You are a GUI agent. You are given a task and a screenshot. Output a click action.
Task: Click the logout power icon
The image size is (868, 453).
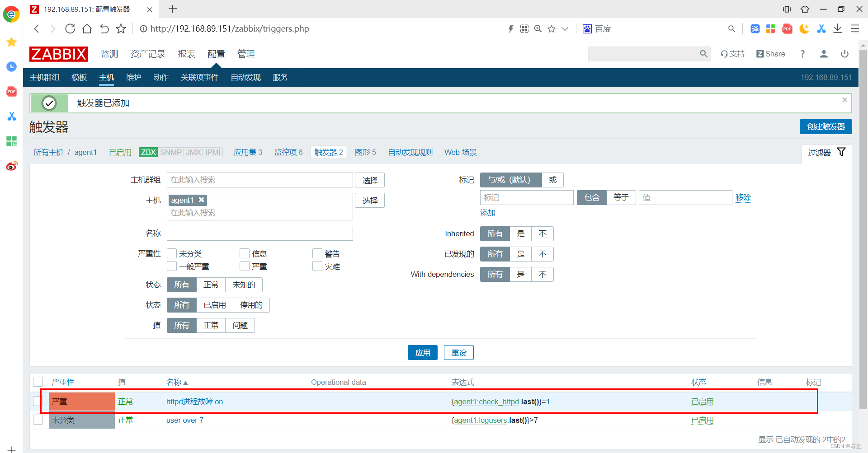[x=844, y=54]
